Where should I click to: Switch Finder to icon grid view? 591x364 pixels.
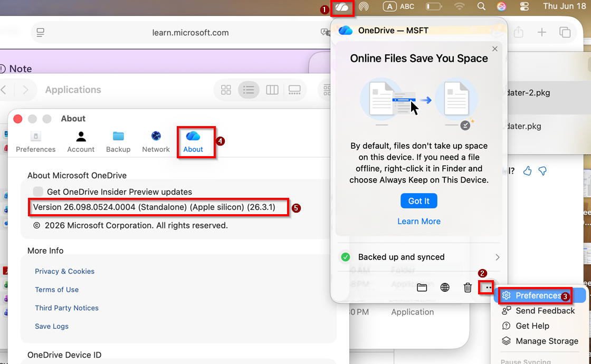coord(226,90)
